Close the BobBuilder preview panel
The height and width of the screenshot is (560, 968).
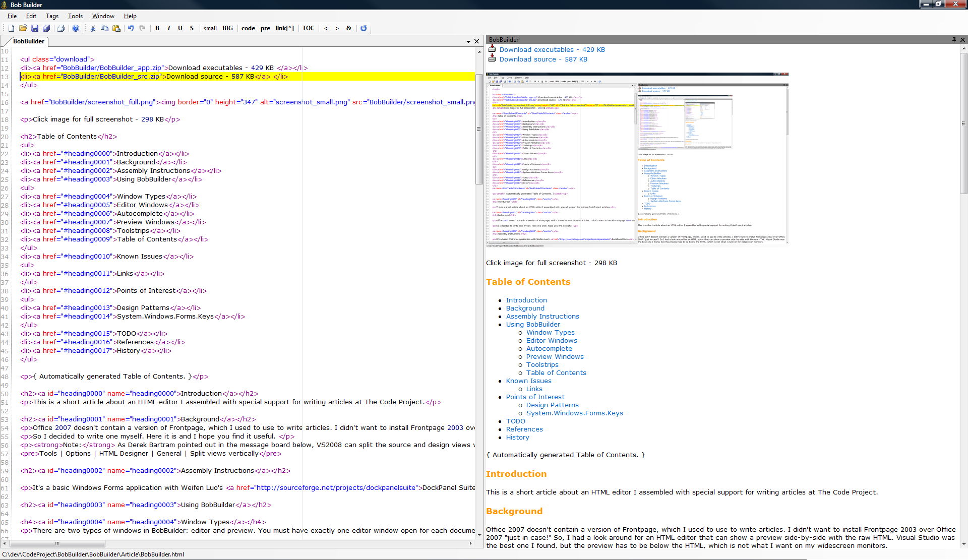(x=962, y=39)
